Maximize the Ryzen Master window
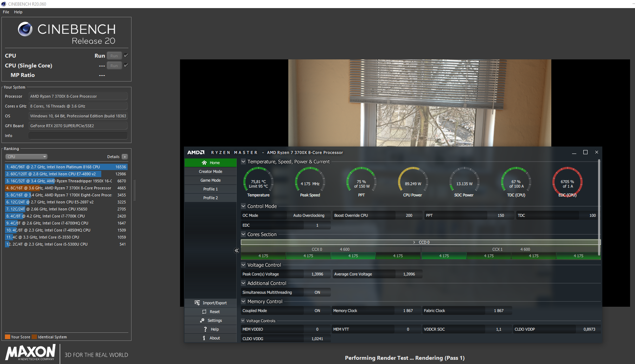This screenshot has width=635, height=364. click(x=585, y=152)
